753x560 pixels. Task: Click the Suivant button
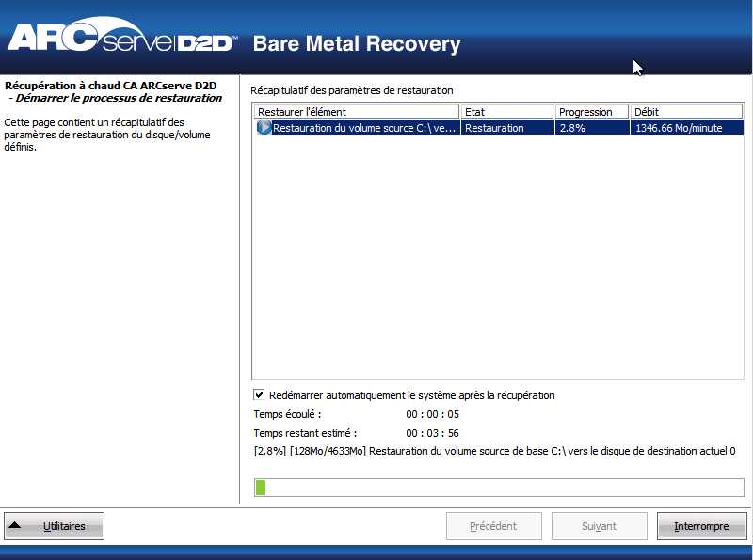(x=599, y=526)
